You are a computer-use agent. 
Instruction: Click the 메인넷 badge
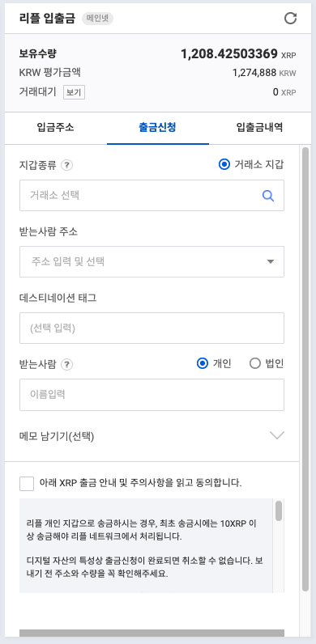pyautogui.click(x=97, y=19)
